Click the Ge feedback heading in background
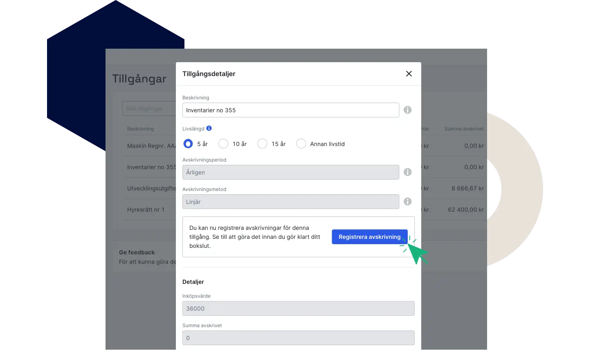The image size is (593, 364). point(137,252)
